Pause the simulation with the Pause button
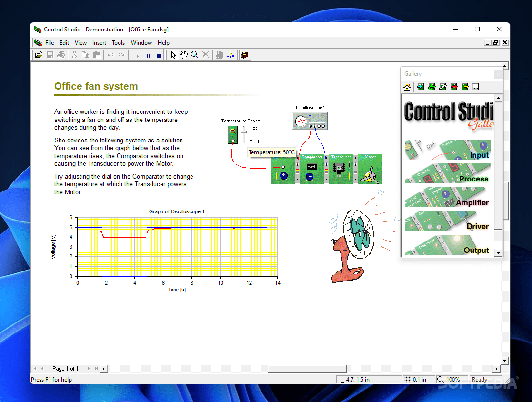The width and height of the screenshot is (532, 402). click(148, 56)
